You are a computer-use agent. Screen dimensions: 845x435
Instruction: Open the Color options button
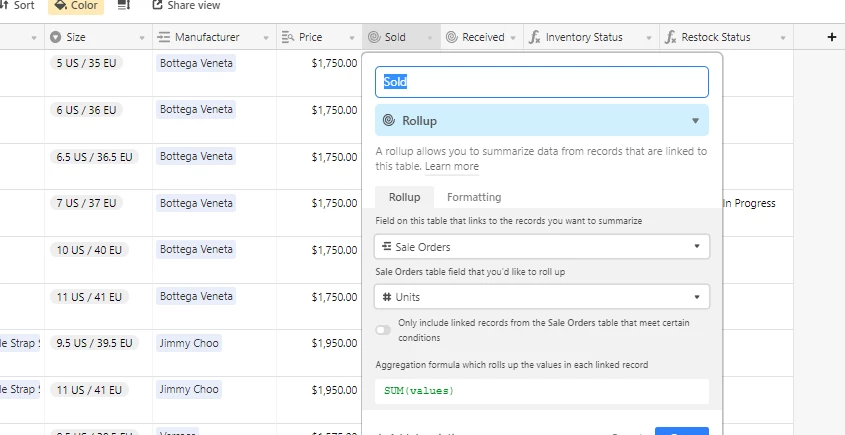pos(76,5)
